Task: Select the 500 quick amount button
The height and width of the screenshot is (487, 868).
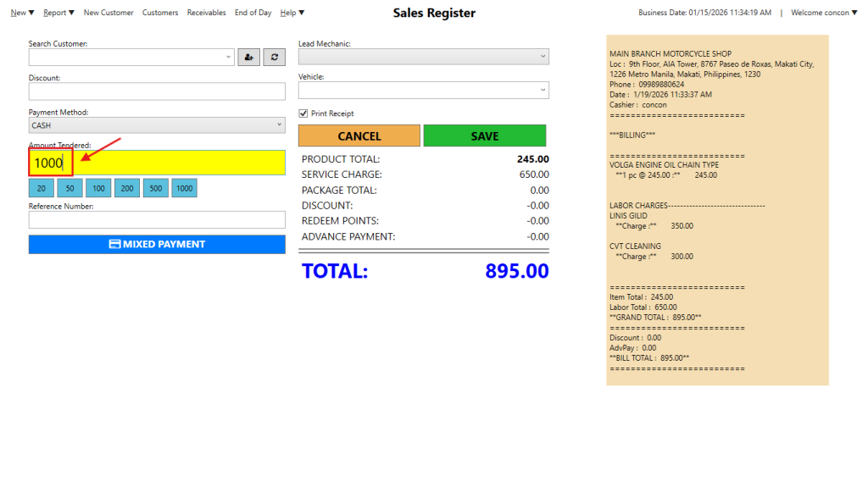Action: 155,188
